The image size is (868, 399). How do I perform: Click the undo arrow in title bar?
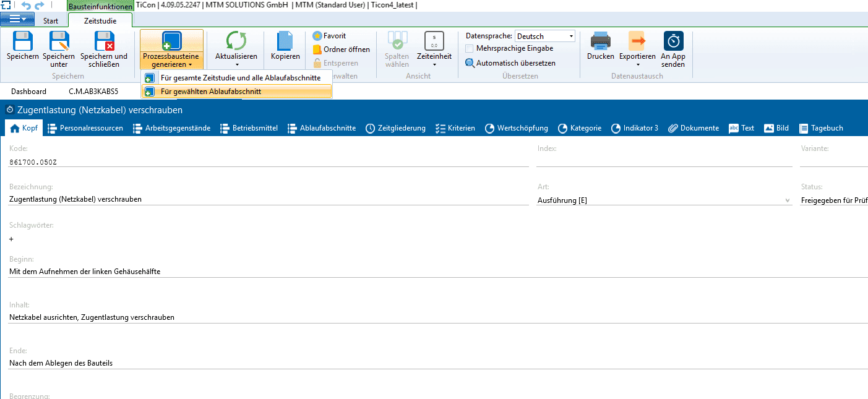point(26,6)
